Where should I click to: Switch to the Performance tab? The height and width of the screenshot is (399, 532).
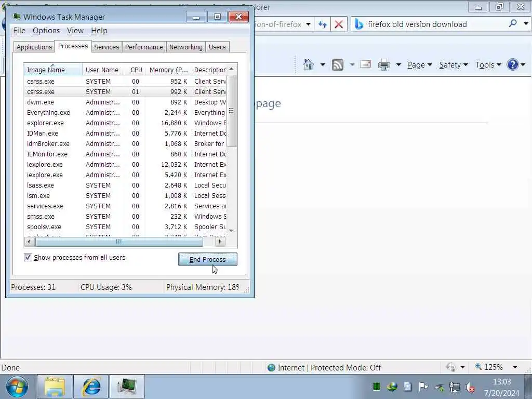point(144,47)
